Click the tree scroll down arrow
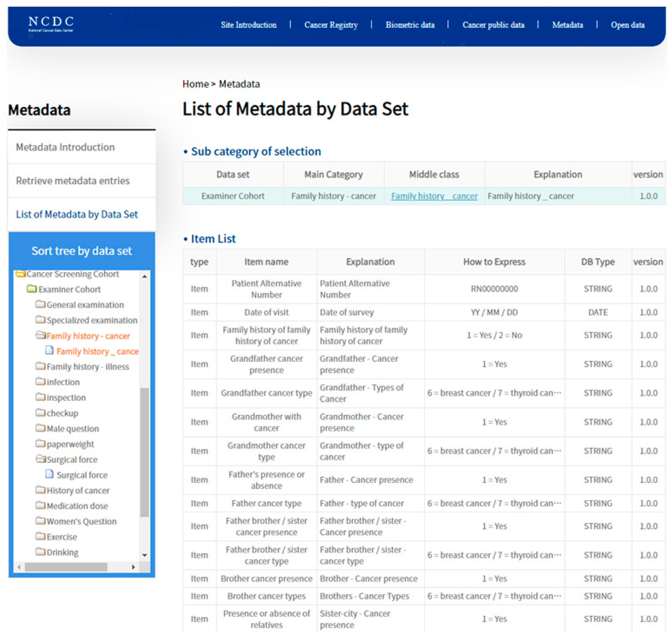The image size is (672, 641). pyautogui.click(x=145, y=555)
